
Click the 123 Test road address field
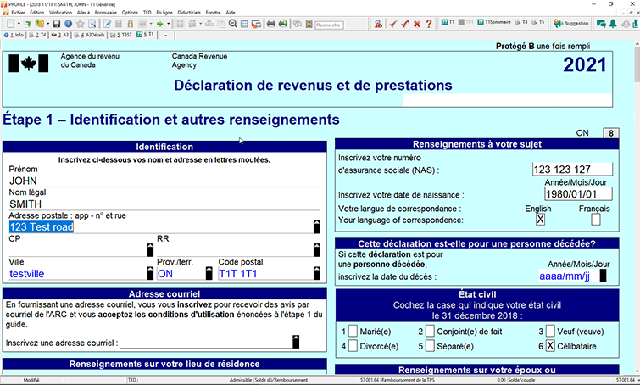pyautogui.click(x=161, y=227)
